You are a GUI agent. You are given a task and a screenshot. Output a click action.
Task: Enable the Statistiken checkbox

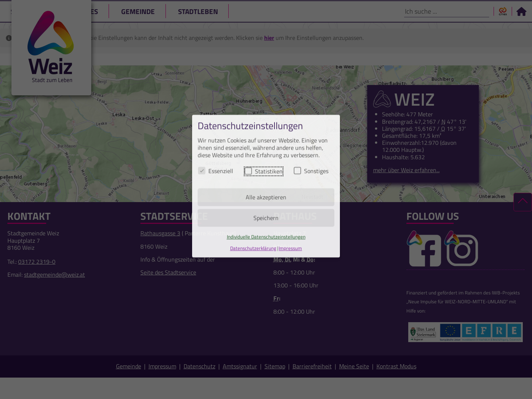click(248, 171)
